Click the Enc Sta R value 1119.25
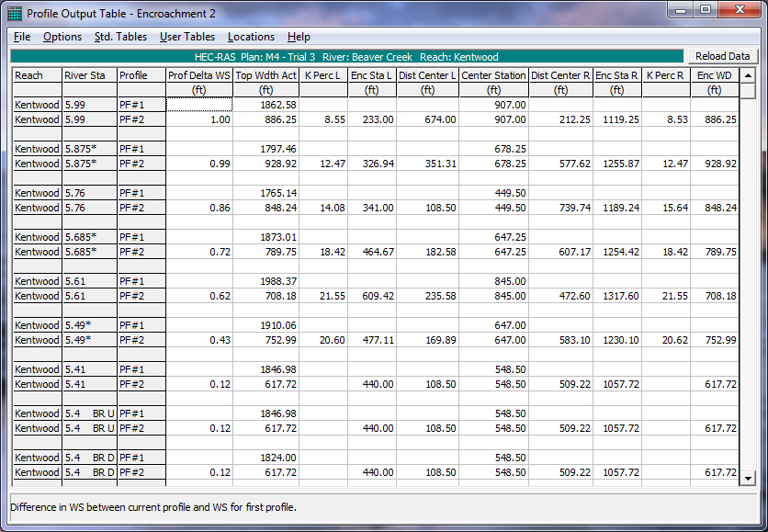The height and width of the screenshot is (532, 768). tap(616, 119)
